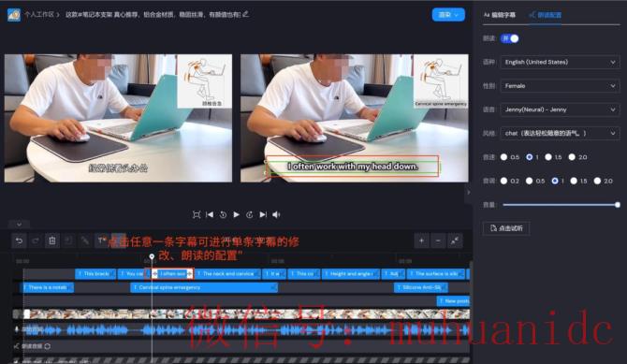Play the video preview
Screen dimensions: 627x364
point(237,215)
